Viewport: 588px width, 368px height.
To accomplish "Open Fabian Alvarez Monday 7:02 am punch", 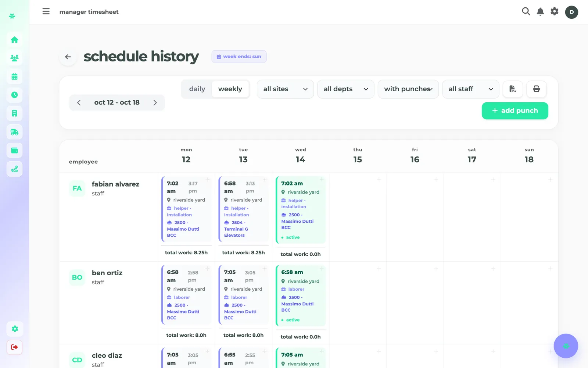I will 186,209.
